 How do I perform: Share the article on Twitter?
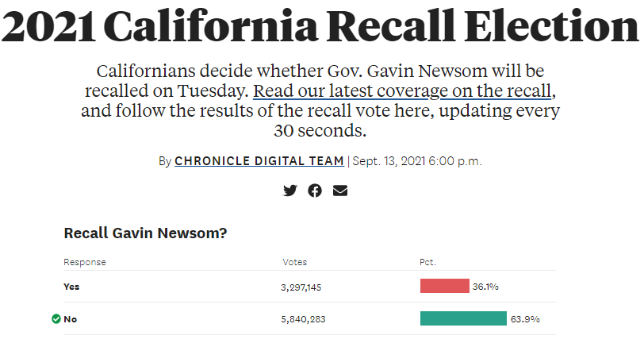tap(290, 191)
